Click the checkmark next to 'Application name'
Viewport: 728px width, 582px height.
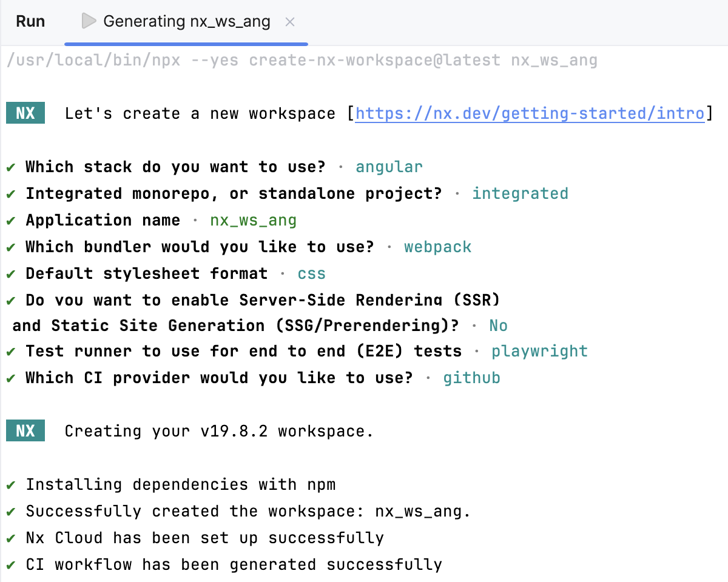point(10,220)
